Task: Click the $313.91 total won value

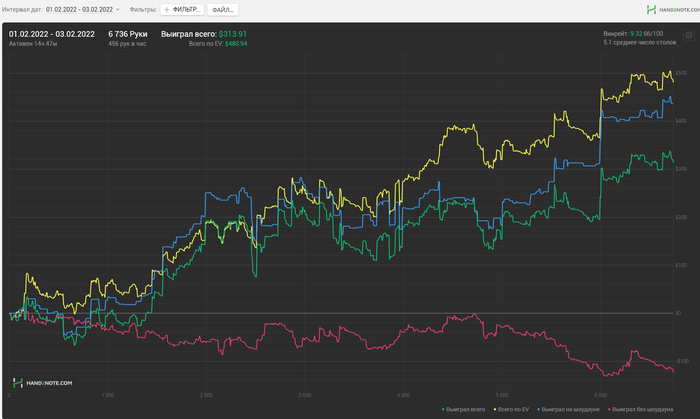Action: [x=233, y=34]
